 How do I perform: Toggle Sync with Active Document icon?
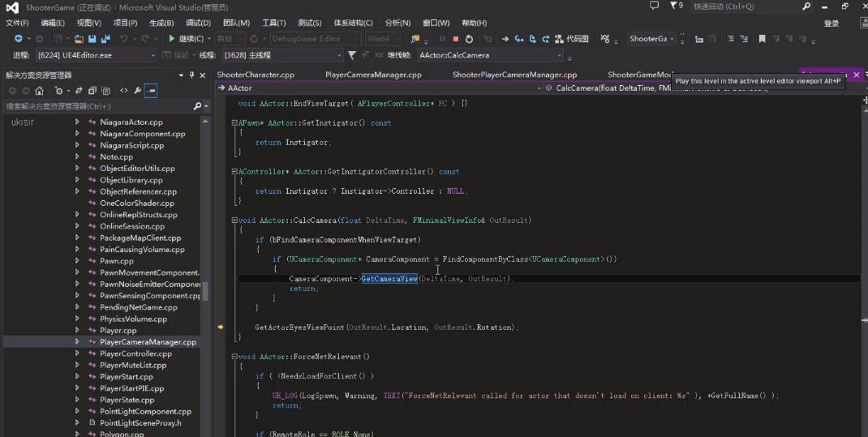click(79, 90)
